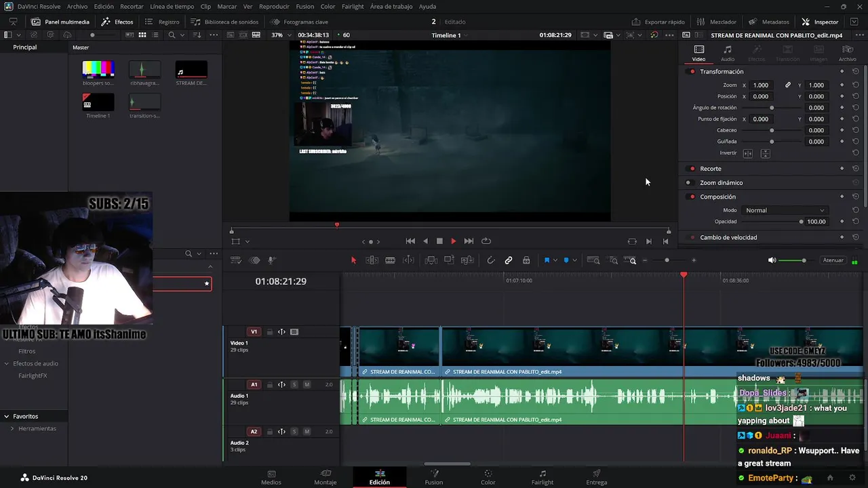Viewport: 868px width, 488px height.
Task: Toggle the Inspector panel button
Action: click(820, 22)
